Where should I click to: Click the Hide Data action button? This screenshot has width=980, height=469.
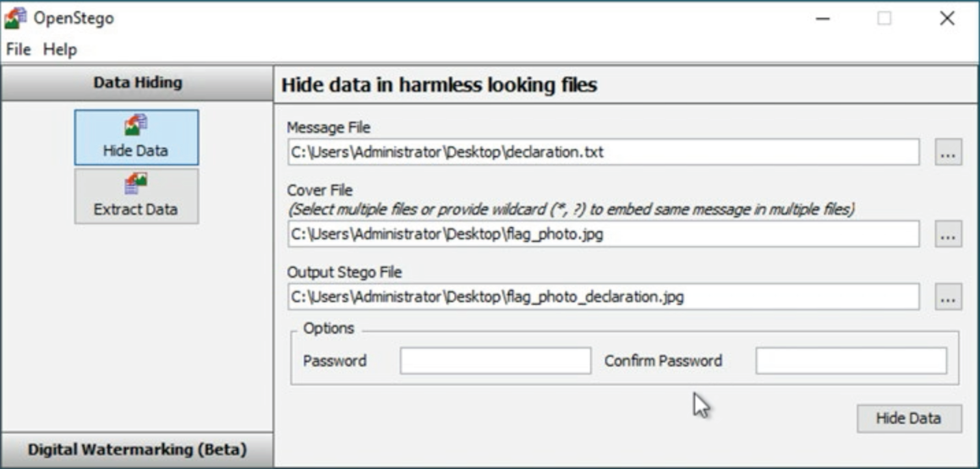click(x=909, y=418)
